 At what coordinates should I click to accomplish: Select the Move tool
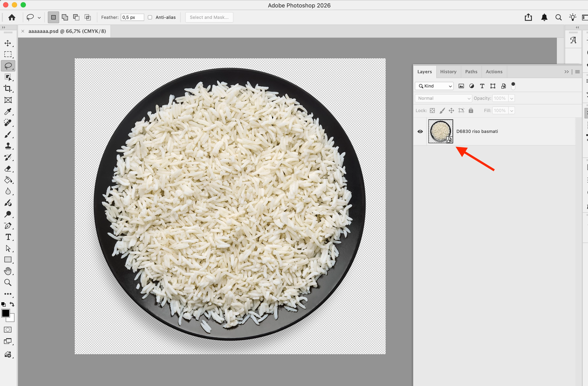point(8,43)
